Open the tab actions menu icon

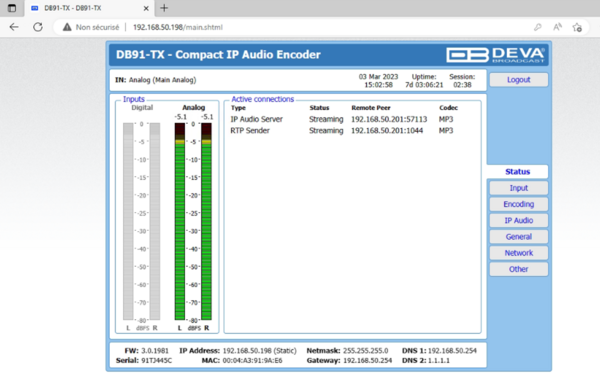[12, 8]
